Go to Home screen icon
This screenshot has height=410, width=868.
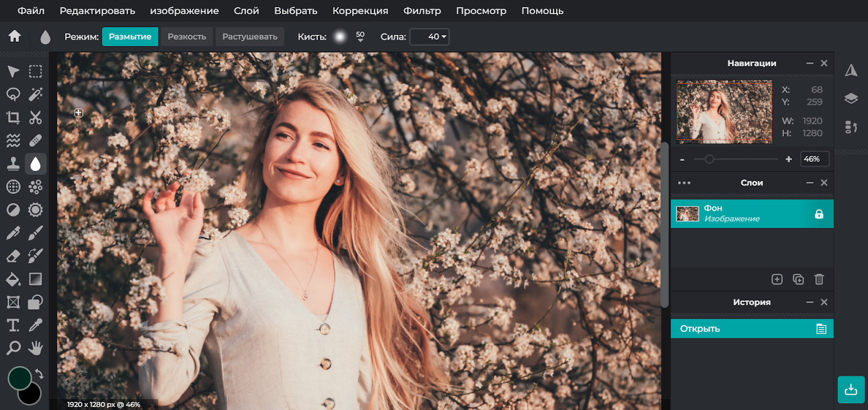pos(15,36)
